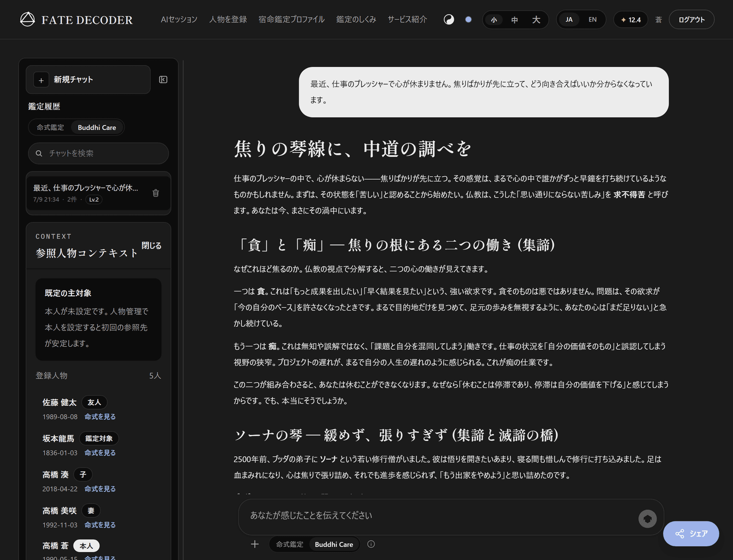Click the 鑑定対象 badge
733x560 pixels.
99,438
